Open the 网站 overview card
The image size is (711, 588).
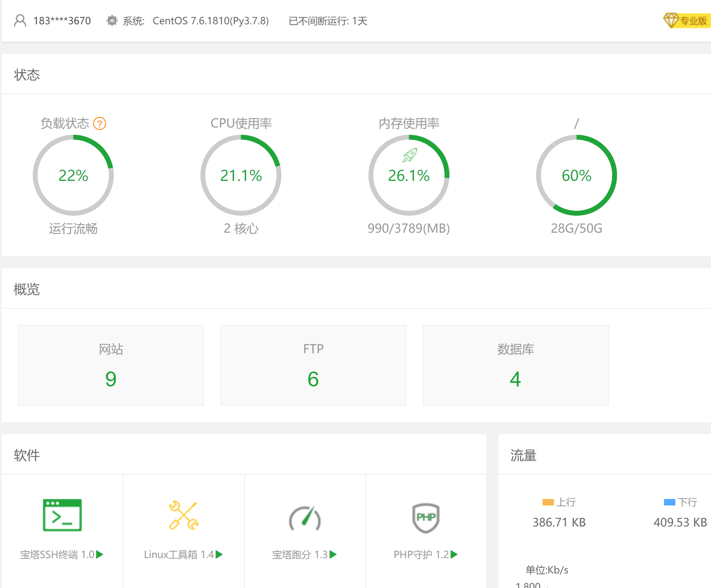click(x=111, y=365)
